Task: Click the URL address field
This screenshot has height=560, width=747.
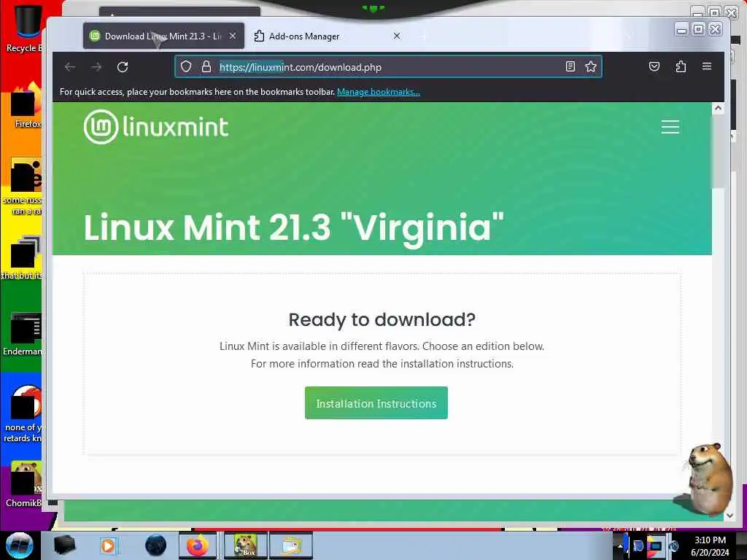Action: point(388,67)
